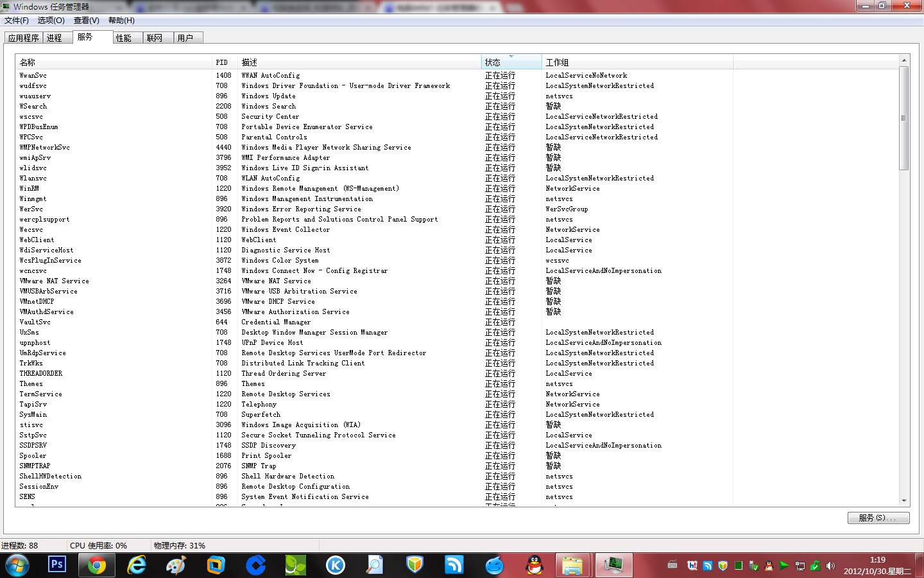
Task: Open the network connection tray icon
Action: [800, 566]
